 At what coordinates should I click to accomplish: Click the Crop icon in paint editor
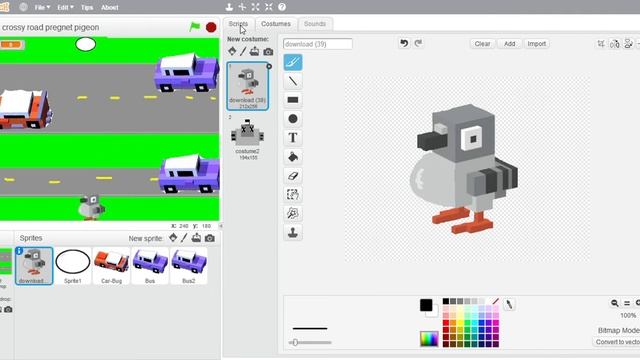click(x=601, y=44)
